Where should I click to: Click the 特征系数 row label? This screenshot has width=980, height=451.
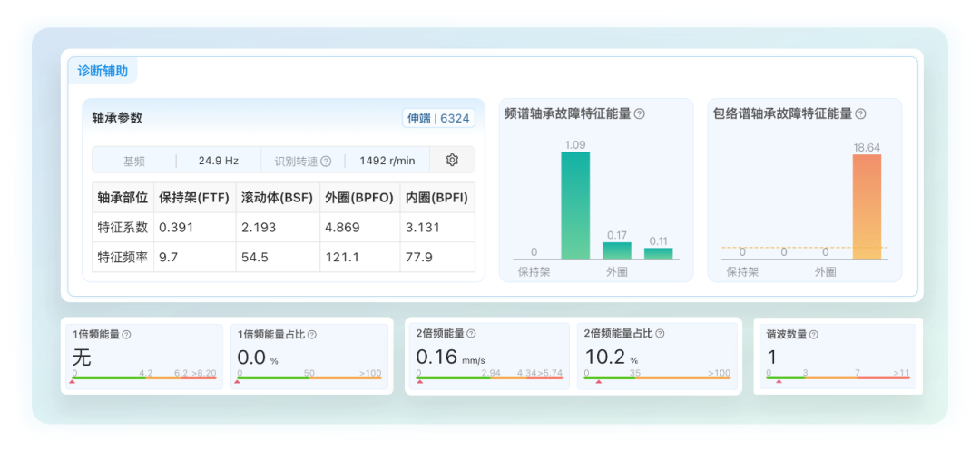(123, 228)
